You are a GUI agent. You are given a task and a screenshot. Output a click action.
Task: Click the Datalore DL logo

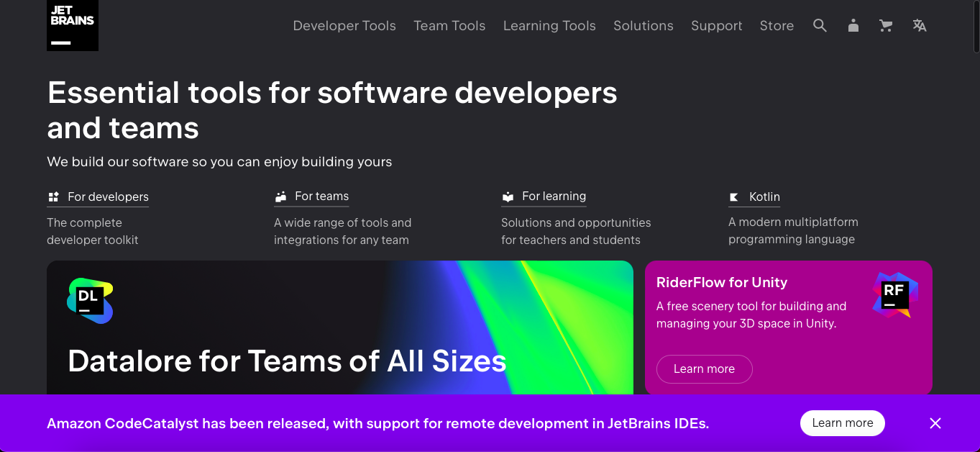[x=90, y=301]
